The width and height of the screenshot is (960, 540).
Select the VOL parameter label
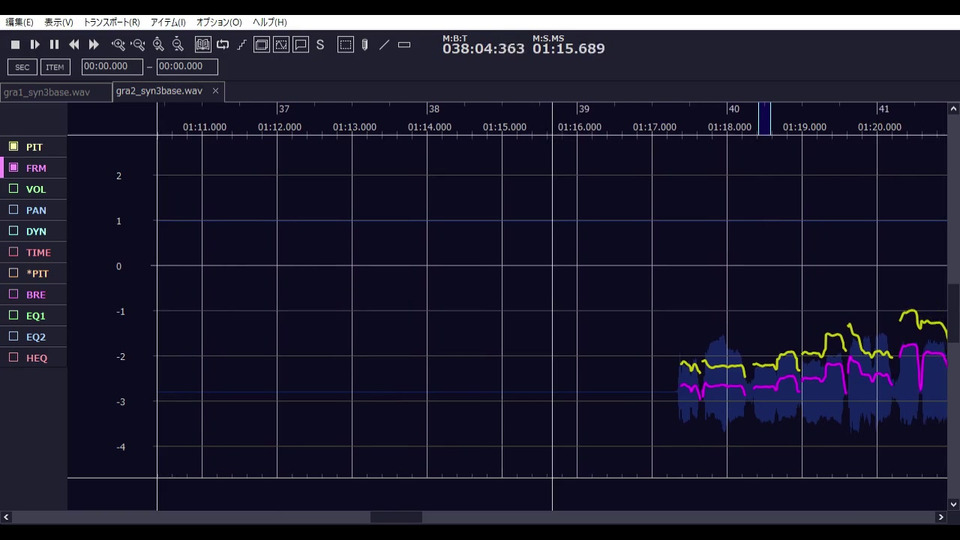(x=36, y=189)
